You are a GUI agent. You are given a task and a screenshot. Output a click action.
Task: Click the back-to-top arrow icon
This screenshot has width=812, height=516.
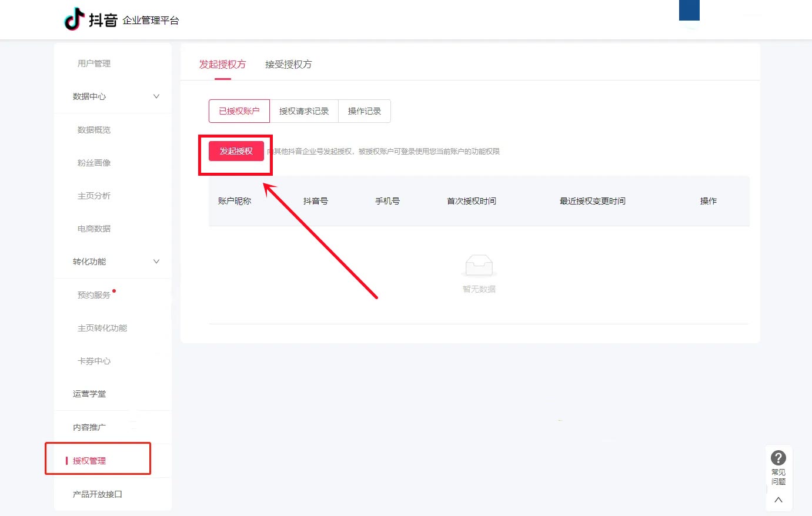click(x=778, y=500)
